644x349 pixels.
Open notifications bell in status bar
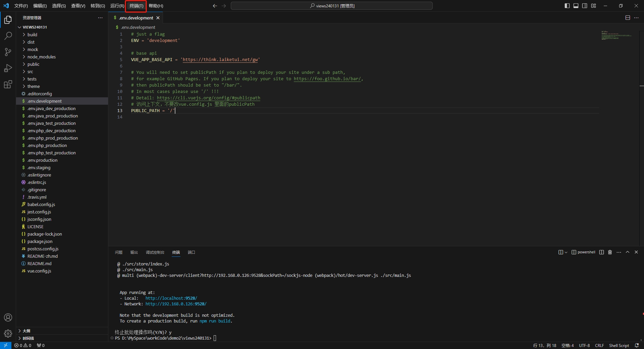(x=637, y=345)
